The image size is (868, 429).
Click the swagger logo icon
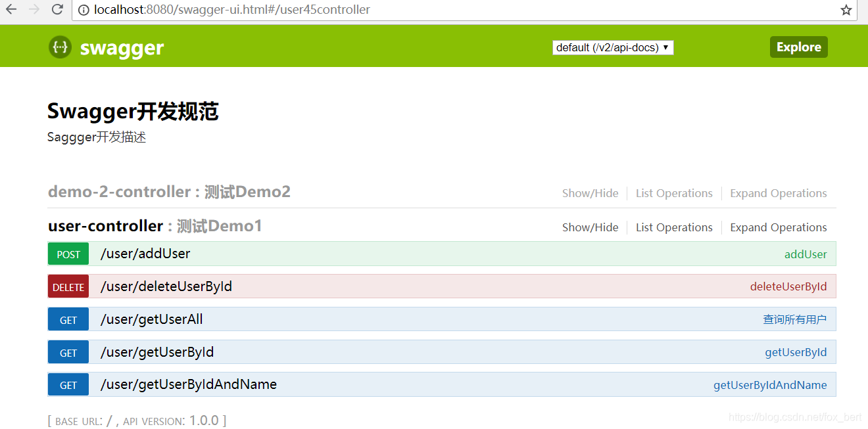(60, 47)
